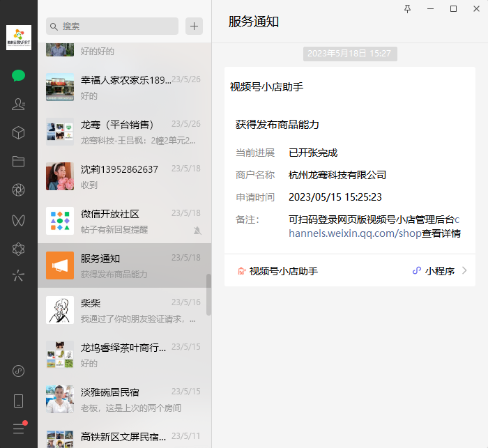Open chat with 淡雅碗居民宿
This screenshot has width=488, height=448.
(x=125, y=399)
